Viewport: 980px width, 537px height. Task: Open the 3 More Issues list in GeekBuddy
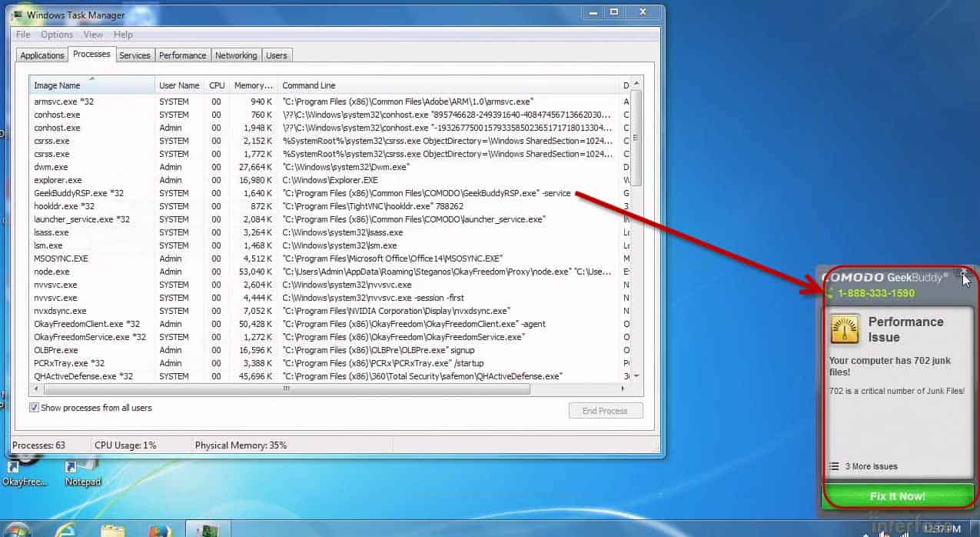coord(864,466)
